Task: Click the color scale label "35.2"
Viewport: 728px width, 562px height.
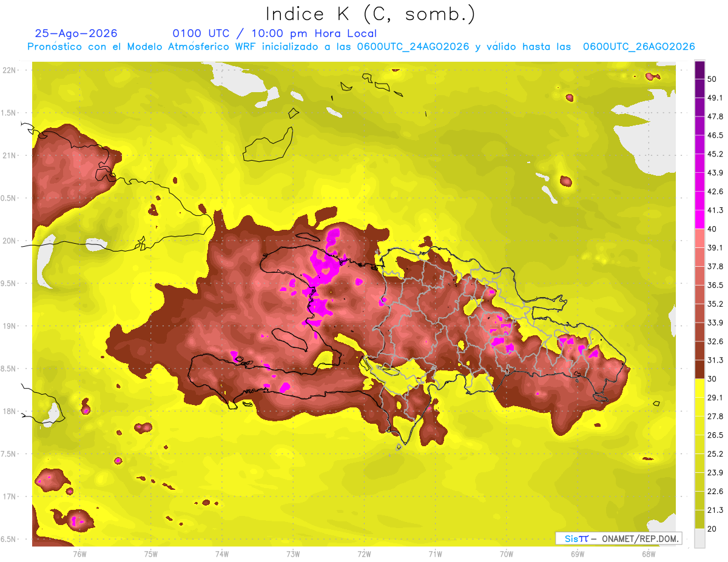Action: click(715, 304)
